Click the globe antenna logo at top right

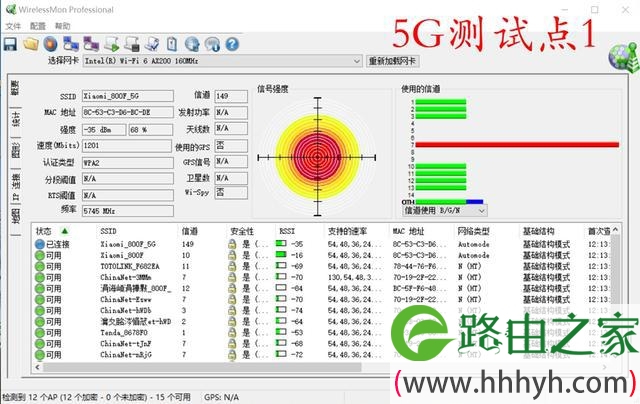pyautogui.click(x=623, y=57)
